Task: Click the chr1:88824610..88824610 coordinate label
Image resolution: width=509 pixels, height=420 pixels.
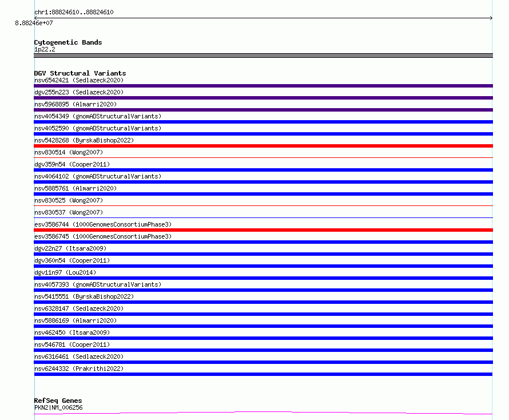Action: point(74,12)
